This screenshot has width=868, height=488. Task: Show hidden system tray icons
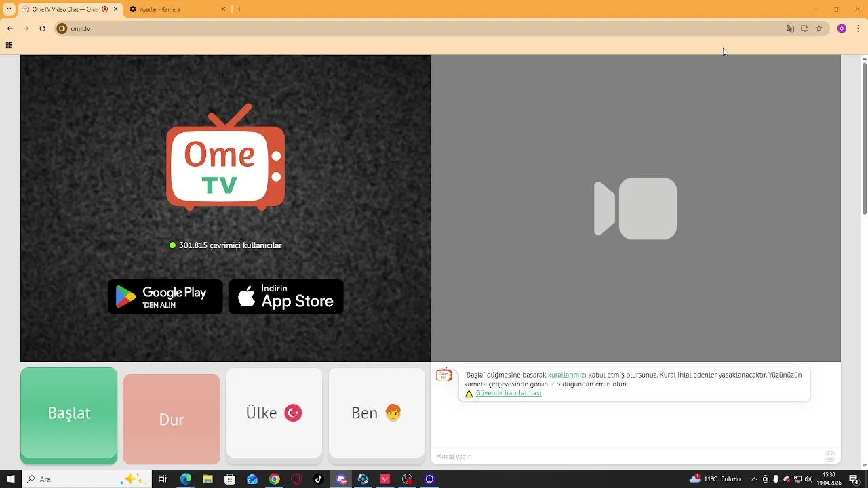754,479
